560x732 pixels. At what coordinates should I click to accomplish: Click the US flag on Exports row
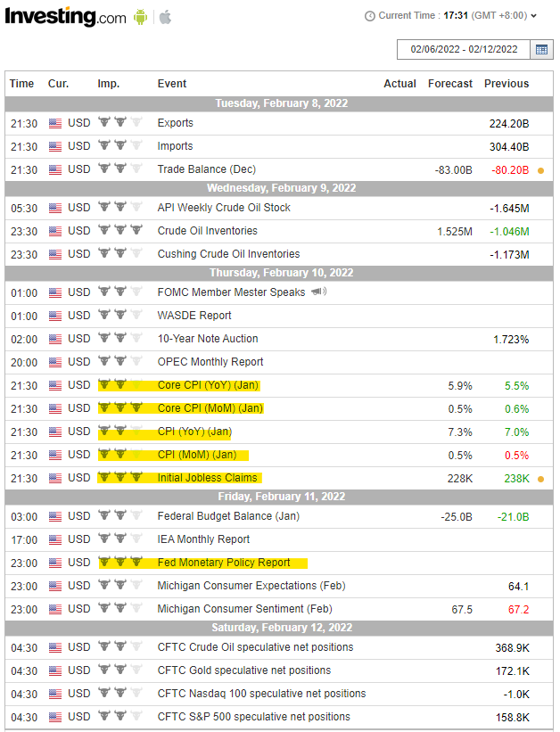click(x=55, y=123)
